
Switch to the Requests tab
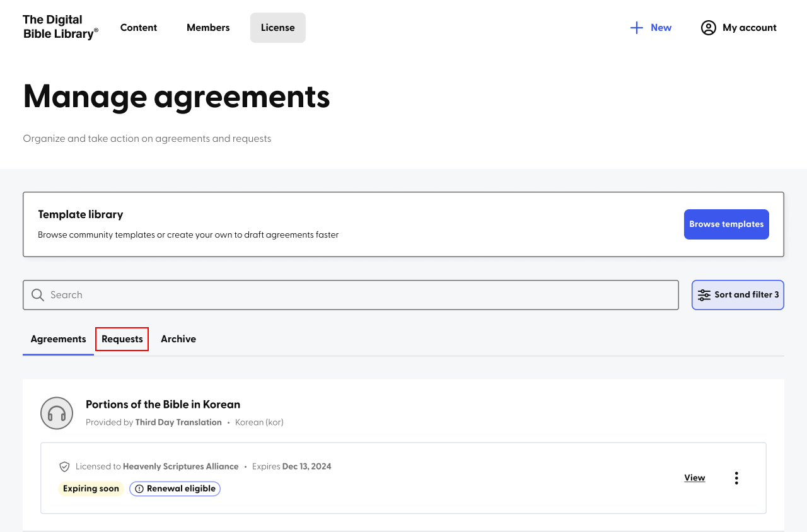[x=122, y=339]
